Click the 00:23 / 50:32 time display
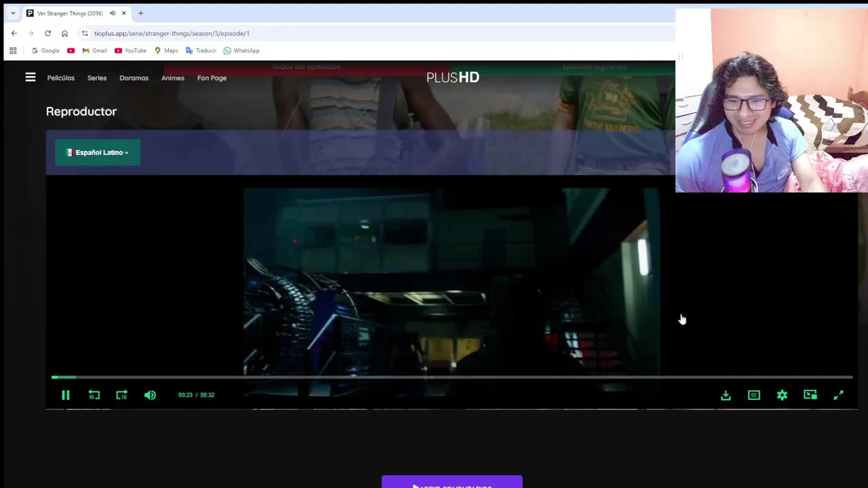Screen dimensions: 868x488 (196, 395)
